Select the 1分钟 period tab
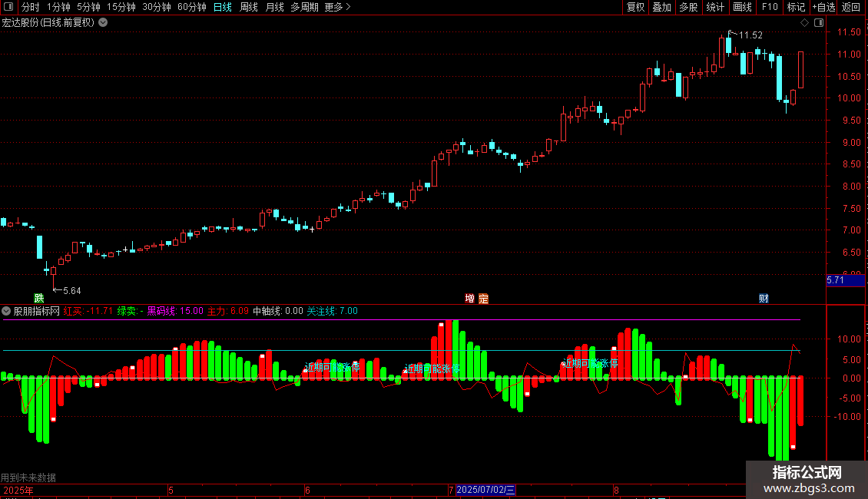The width and height of the screenshot is (868, 499). pos(58,7)
